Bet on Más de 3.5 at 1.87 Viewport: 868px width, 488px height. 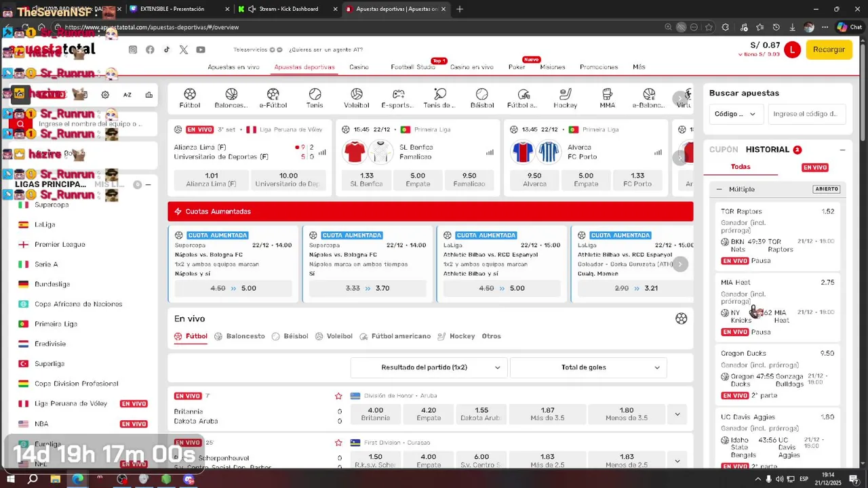click(548, 414)
